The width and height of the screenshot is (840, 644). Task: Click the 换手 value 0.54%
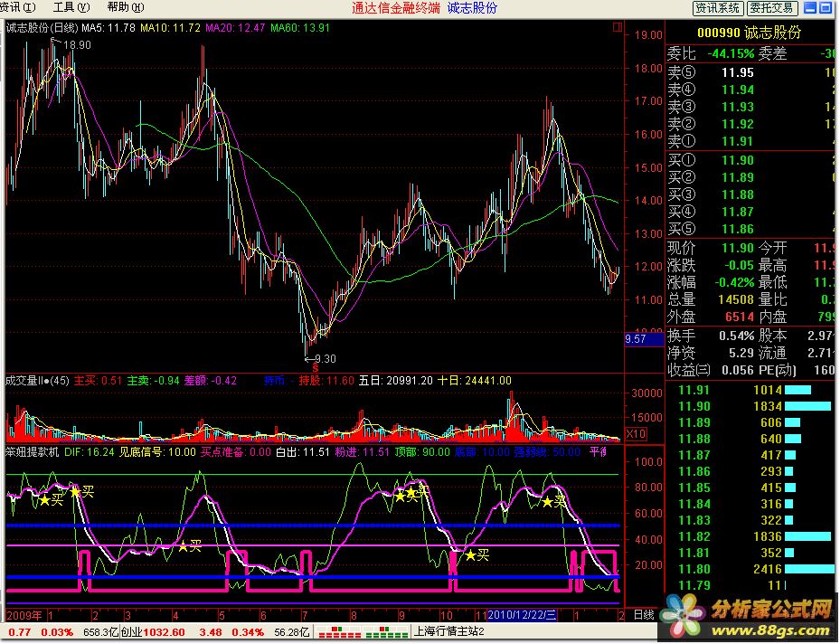point(736,336)
